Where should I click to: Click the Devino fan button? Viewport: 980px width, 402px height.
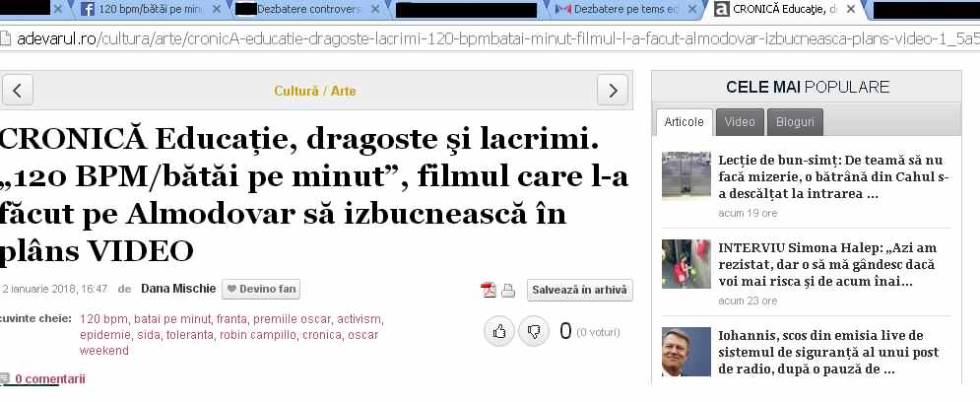(x=261, y=290)
